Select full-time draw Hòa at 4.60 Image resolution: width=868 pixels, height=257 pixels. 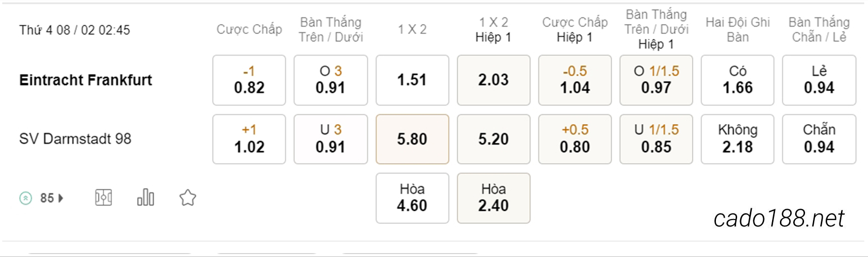[x=412, y=198]
